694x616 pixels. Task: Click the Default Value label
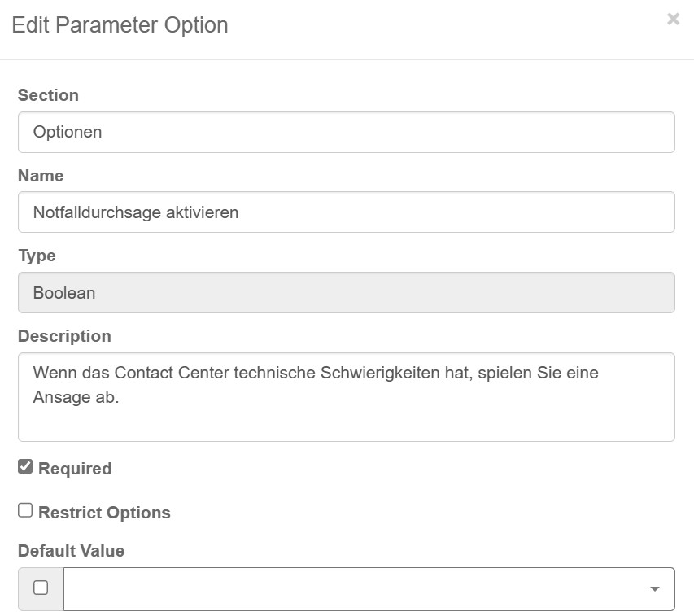click(71, 551)
